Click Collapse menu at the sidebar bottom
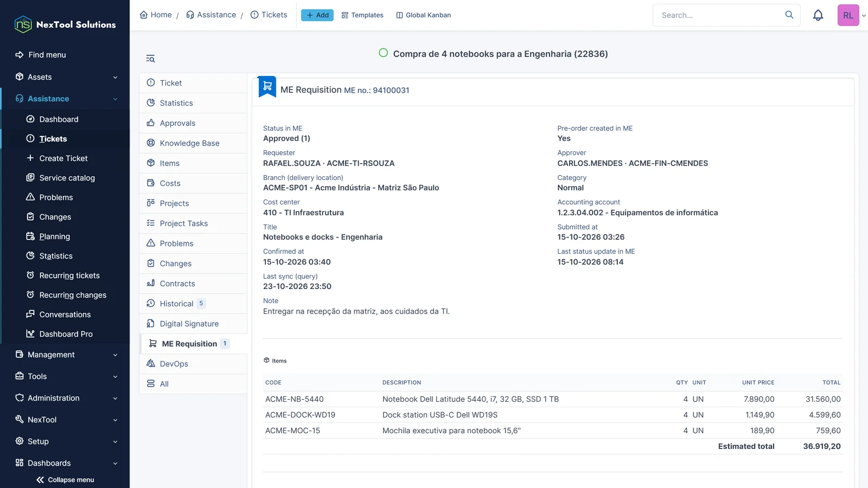Viewport: 868px width, 488px height. [x=65, y=480]
